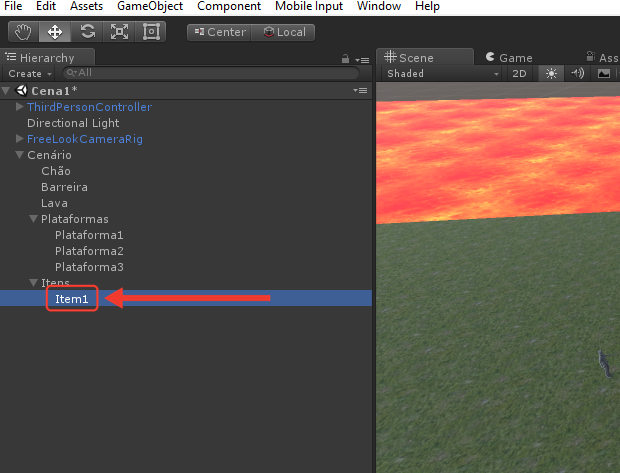This screenshot has height=473, width=620.
Task: Select Plataforma1 in hierarchy
Action: click(89, 235)
